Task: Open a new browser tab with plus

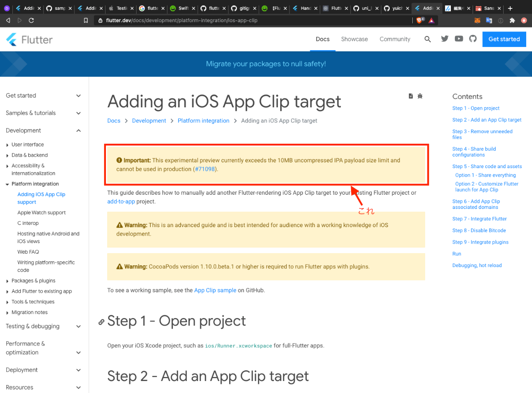Action: [510, 8]
